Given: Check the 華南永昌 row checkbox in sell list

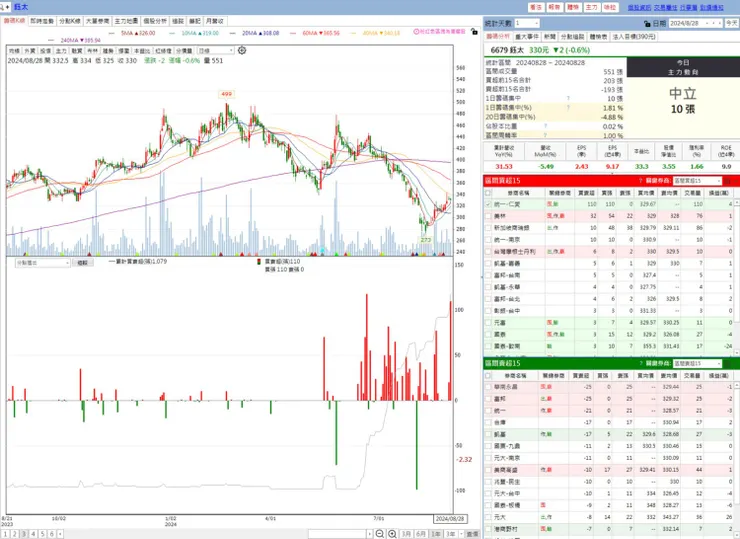Looking at the screenshot, I should click(488, 387).
